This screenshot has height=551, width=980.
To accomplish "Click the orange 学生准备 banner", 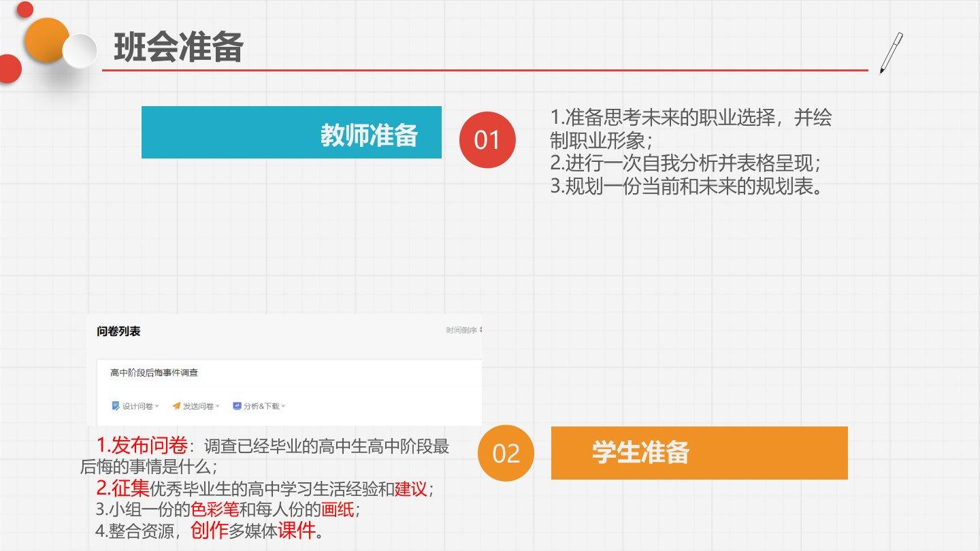I will [x=699, y=453].
